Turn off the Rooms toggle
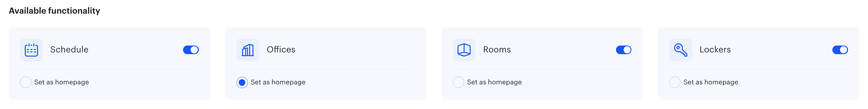 (623, 50)
